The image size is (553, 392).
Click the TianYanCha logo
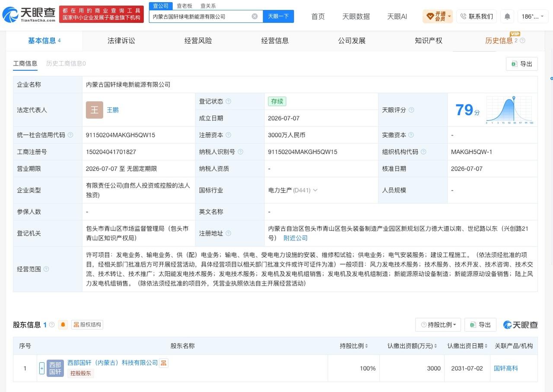pos(29,14)
